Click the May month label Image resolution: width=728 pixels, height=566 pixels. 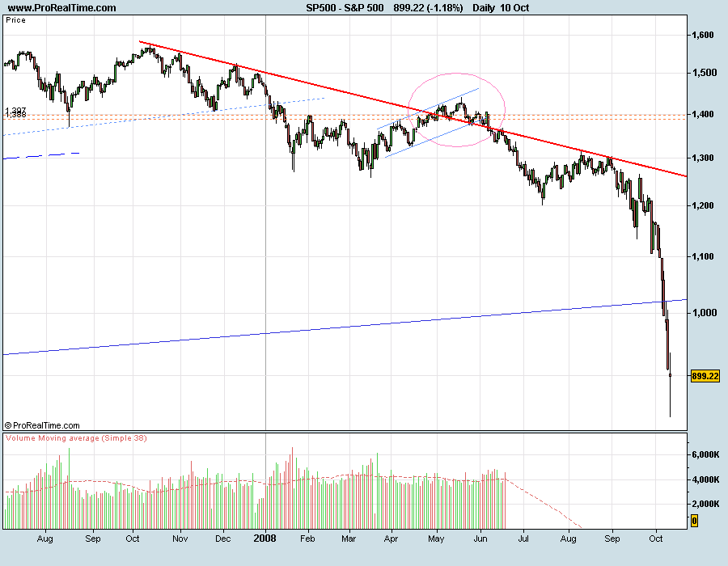pos(436,539)
